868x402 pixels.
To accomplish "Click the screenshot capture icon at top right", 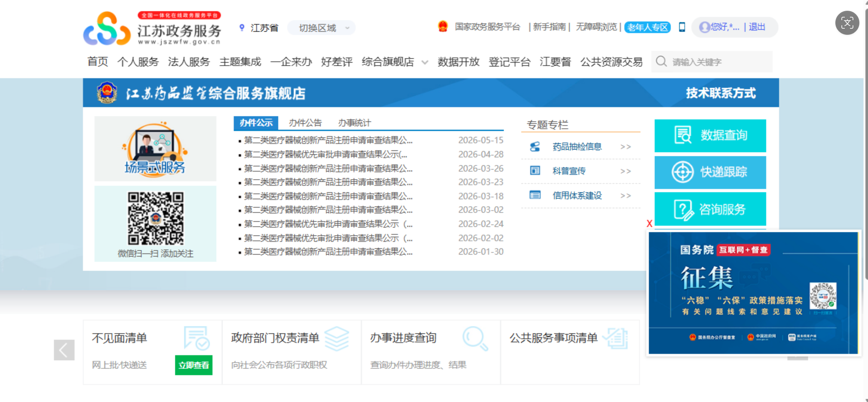I will coord(847,23).
